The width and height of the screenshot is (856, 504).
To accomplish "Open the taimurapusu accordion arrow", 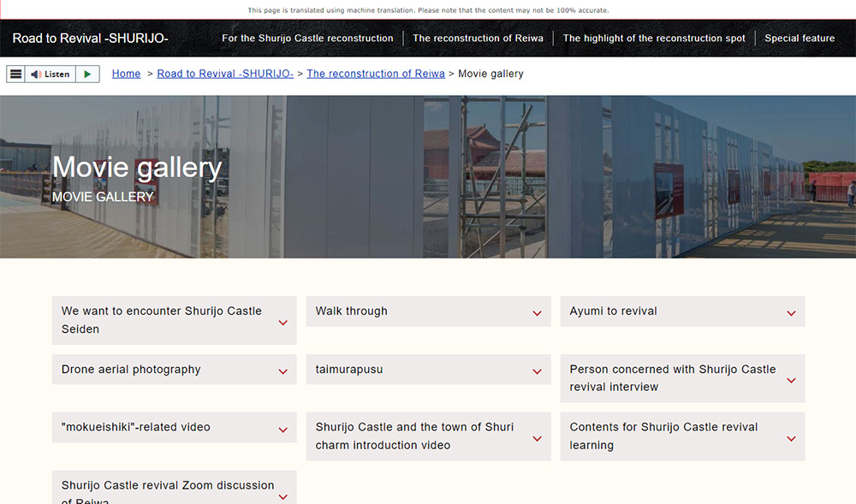I will [x=537, y=371].
